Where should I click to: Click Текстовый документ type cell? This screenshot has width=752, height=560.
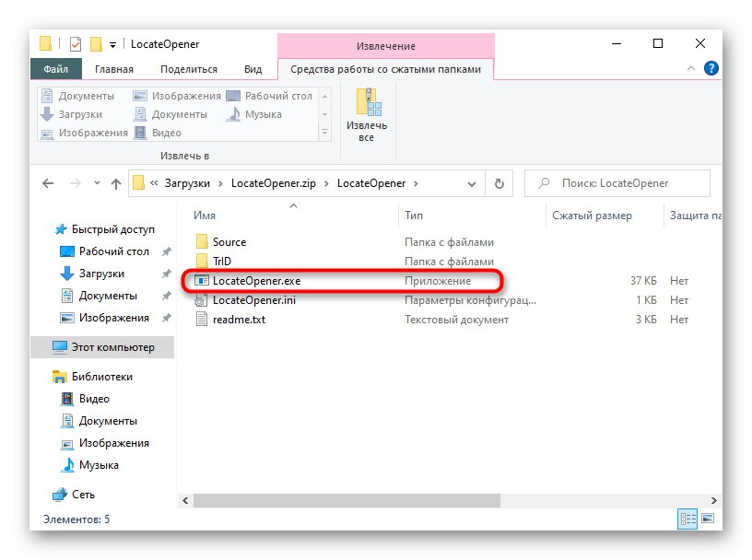point(456,320)
